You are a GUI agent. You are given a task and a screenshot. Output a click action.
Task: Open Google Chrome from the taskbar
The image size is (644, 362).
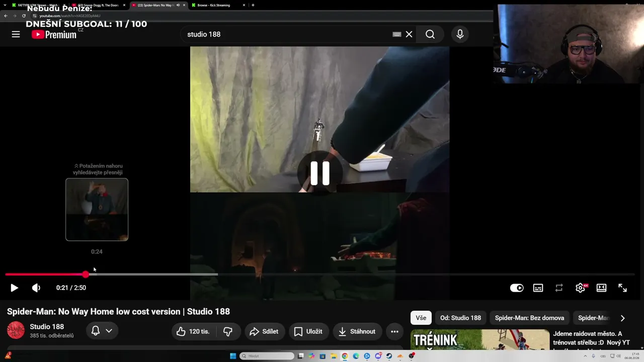click(x=345, y=356)
